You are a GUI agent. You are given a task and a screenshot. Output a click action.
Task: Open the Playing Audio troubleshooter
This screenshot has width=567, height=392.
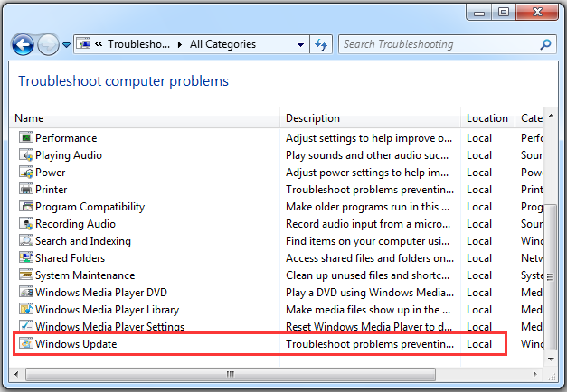(x=69, y=155)
